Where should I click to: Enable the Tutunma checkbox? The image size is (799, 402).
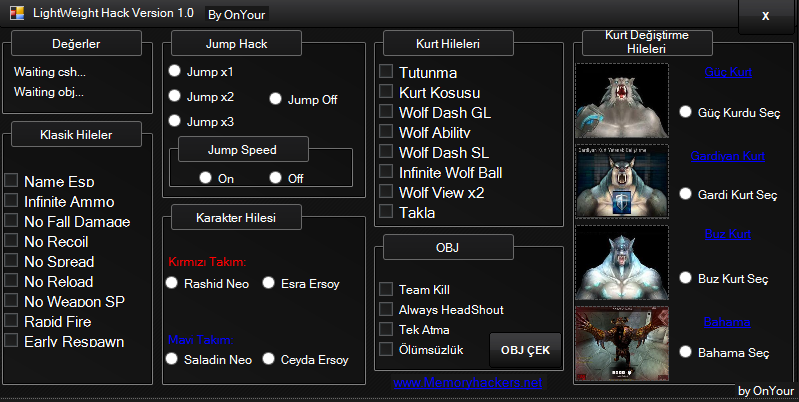click(386, 71)
